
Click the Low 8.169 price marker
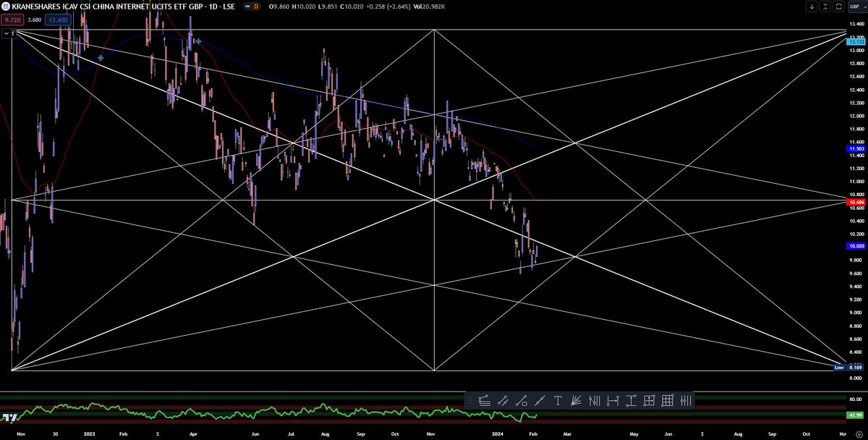click(x=848, y=367)
